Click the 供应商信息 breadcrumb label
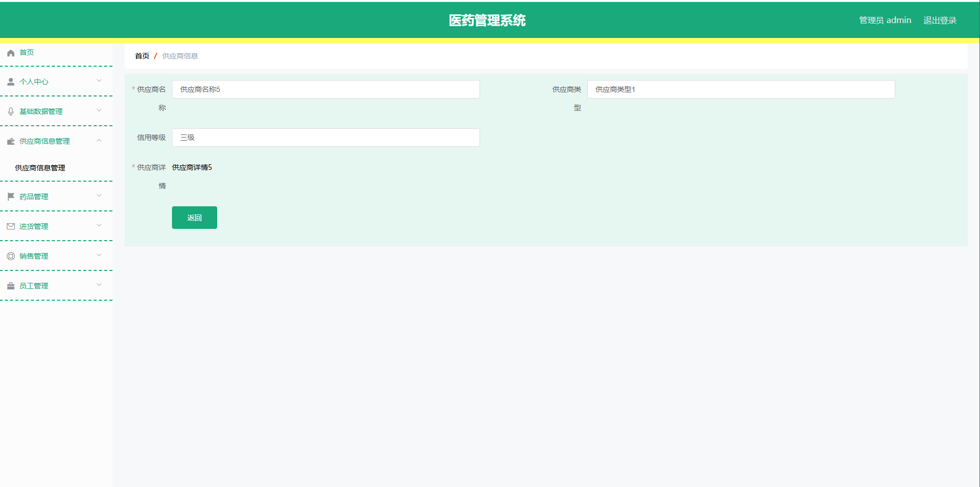The height and width of the screenshot is (487, 980). [x=179, y=55]
